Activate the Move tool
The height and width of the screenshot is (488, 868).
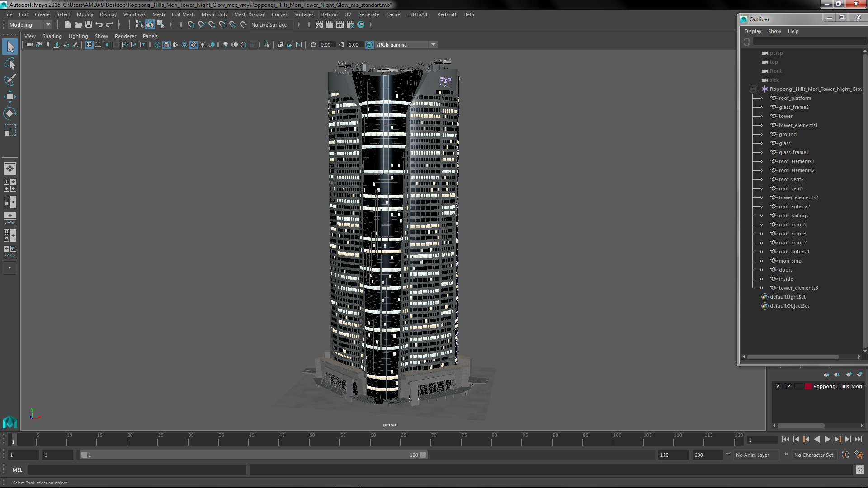point(10,97)
